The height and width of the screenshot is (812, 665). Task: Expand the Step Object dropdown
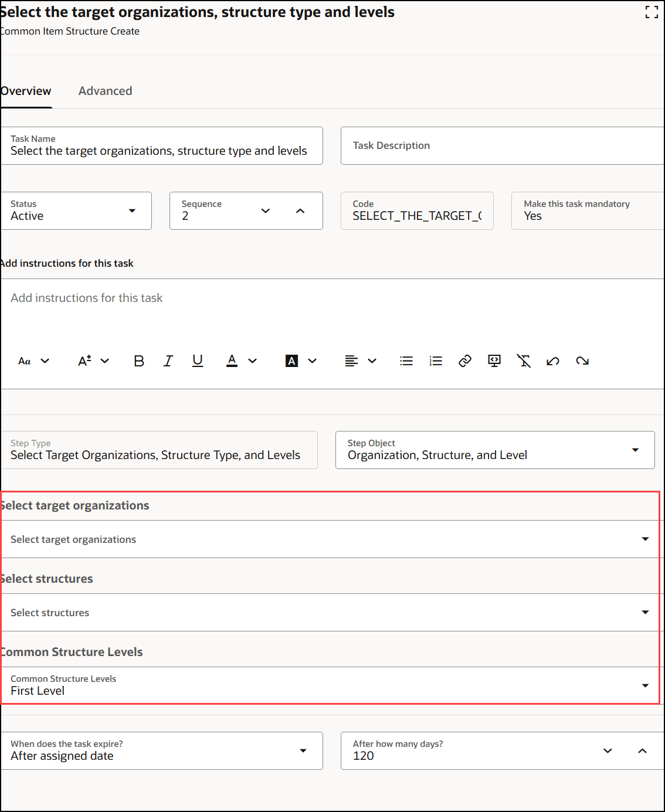(x=636, y=450)
